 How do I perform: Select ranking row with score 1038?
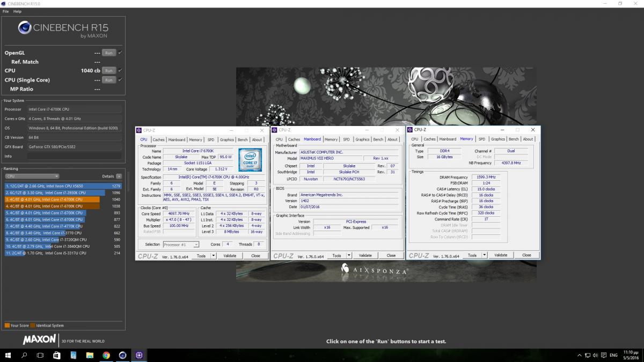pyautogui.click(x=63, y=206)
